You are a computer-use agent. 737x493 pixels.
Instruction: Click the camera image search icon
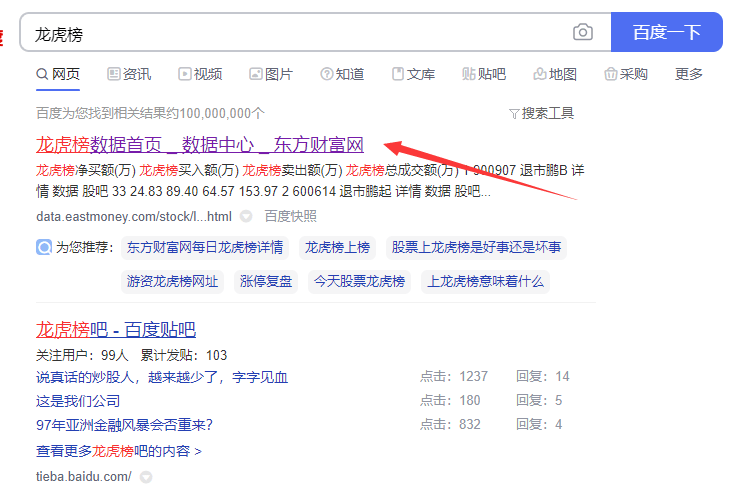582,32
